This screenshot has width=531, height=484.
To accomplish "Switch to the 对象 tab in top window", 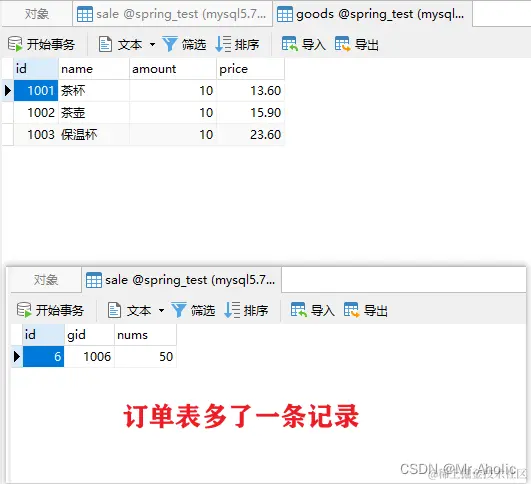I will click(x=37, y=14).
